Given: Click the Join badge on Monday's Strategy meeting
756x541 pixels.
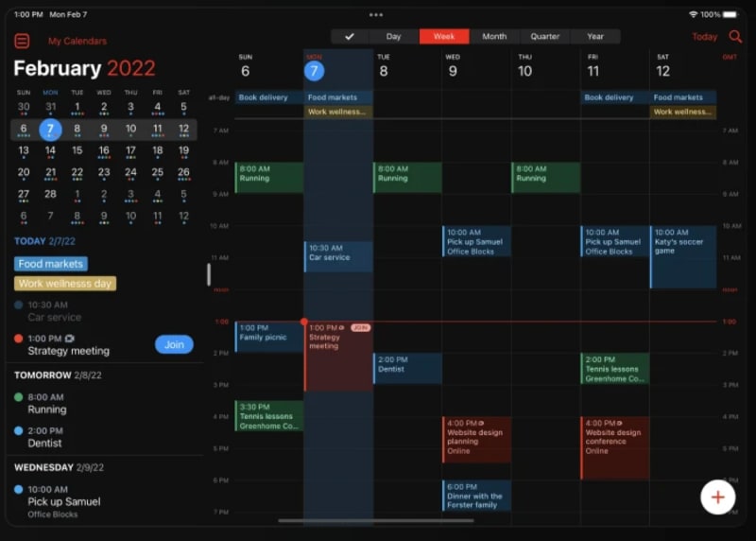Looking at the screenshot, I should [361, 327].
